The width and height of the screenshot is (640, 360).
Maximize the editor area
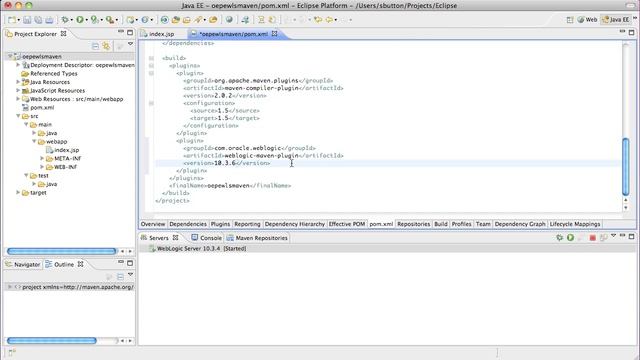[x=631, y=32]
